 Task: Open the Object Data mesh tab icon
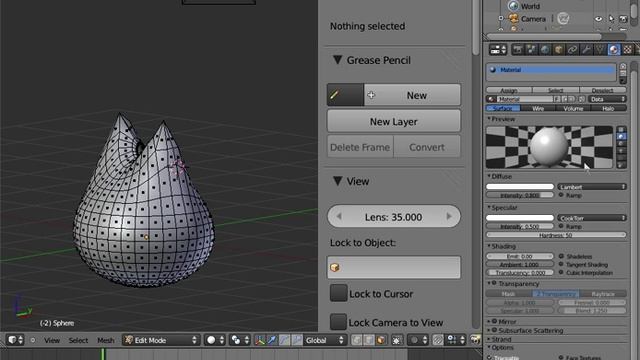pos(600,50)
